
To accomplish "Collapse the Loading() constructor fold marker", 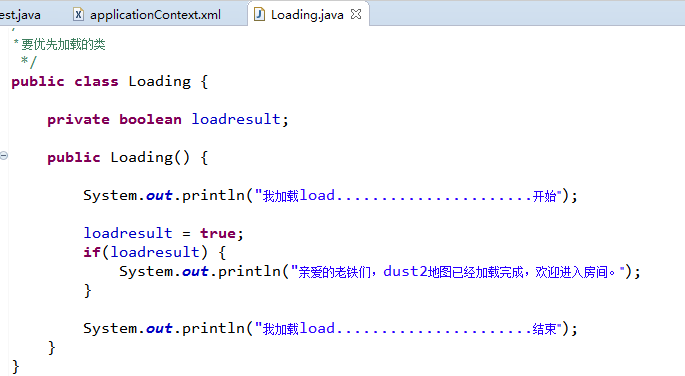I will [4, 155].
